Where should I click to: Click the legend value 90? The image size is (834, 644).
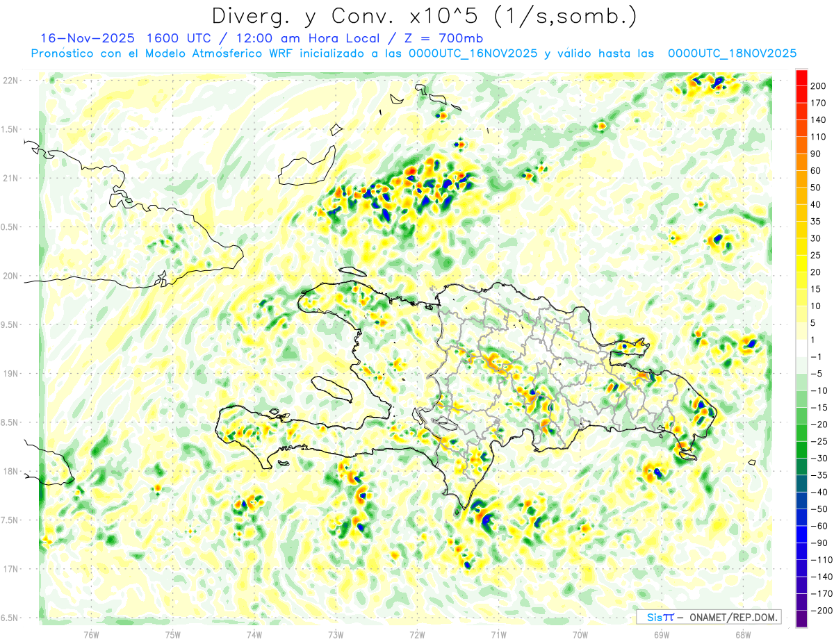[x=817, y=154]
